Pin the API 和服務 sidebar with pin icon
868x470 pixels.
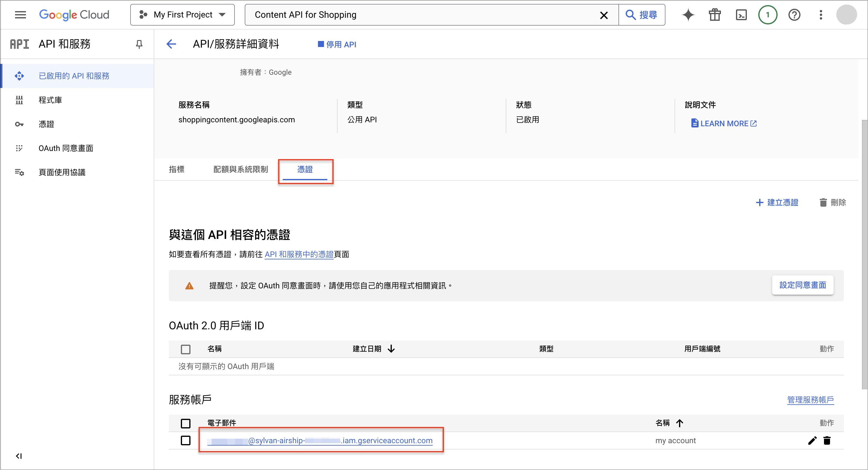coord(139,44)
